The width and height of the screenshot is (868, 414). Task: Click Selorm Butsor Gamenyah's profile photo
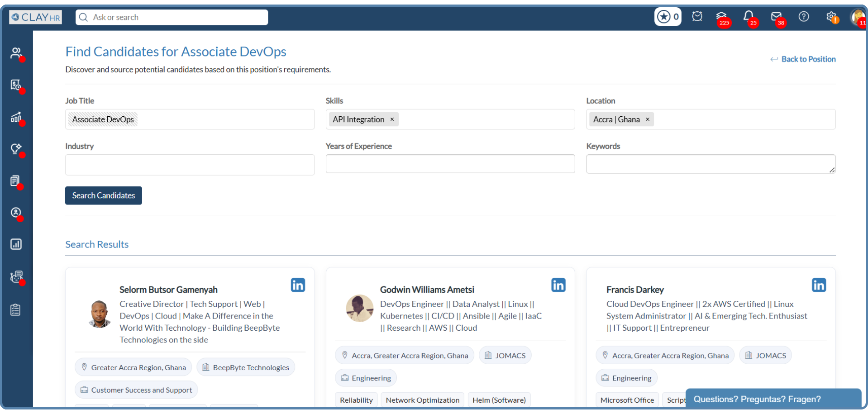coord(99,314)
